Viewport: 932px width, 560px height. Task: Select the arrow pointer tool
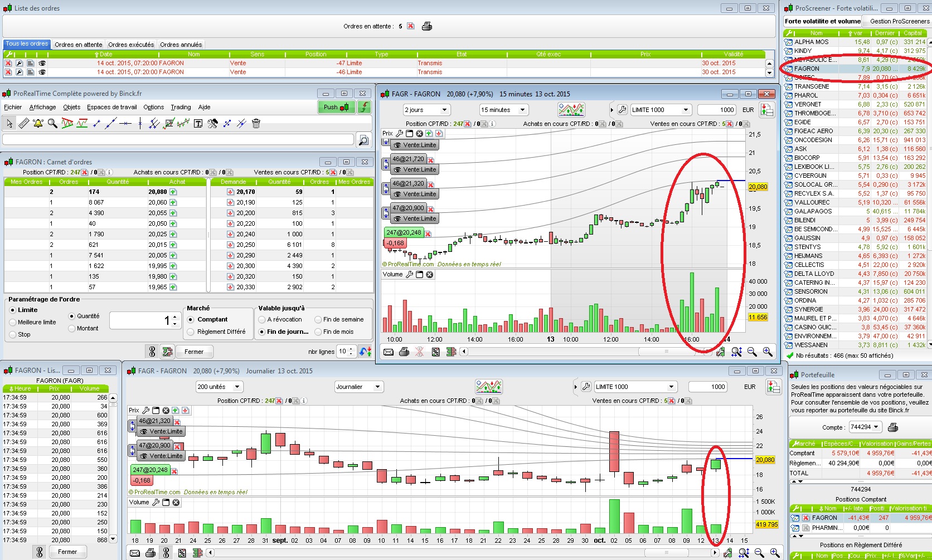(x=9, y=124)
